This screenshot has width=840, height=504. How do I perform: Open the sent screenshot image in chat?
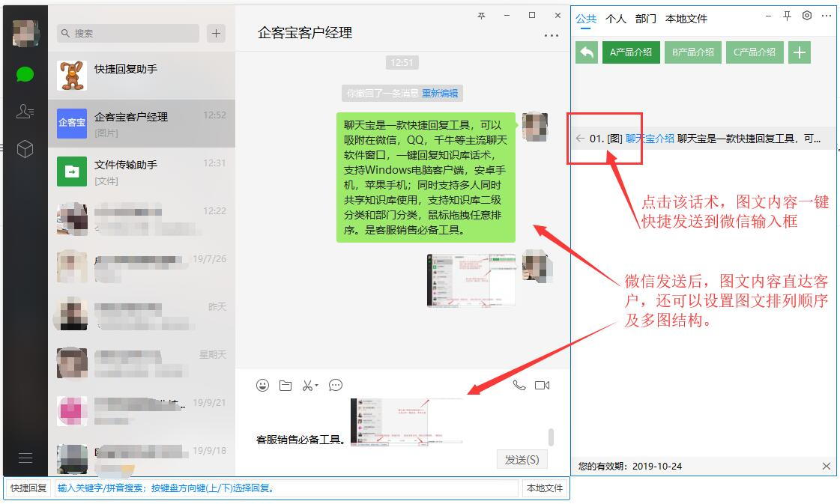(471, 280)
